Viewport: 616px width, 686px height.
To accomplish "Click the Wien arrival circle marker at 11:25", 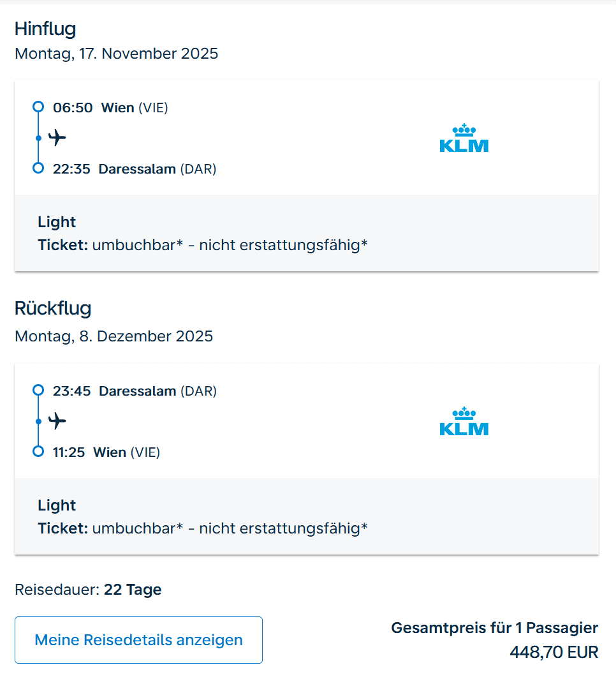I will click(x=38, y=452).
